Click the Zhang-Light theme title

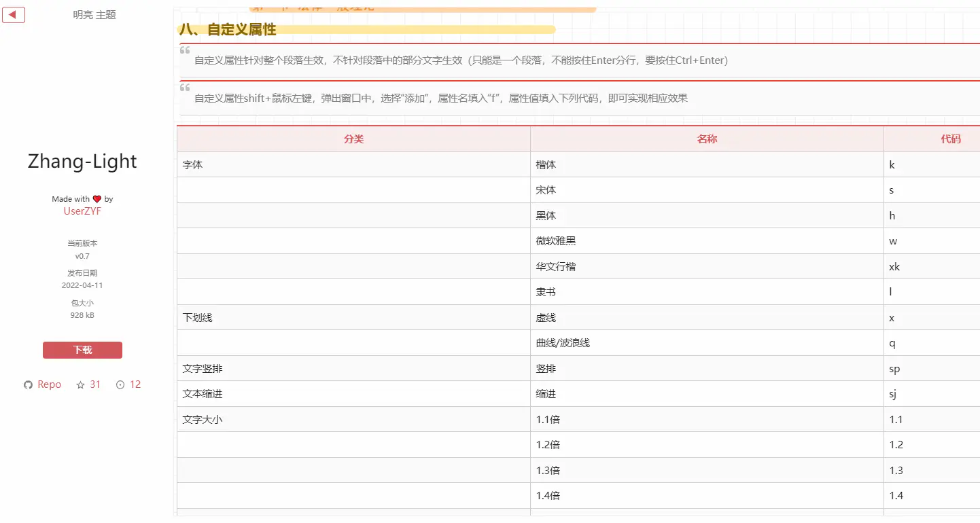tap(82, 161)
